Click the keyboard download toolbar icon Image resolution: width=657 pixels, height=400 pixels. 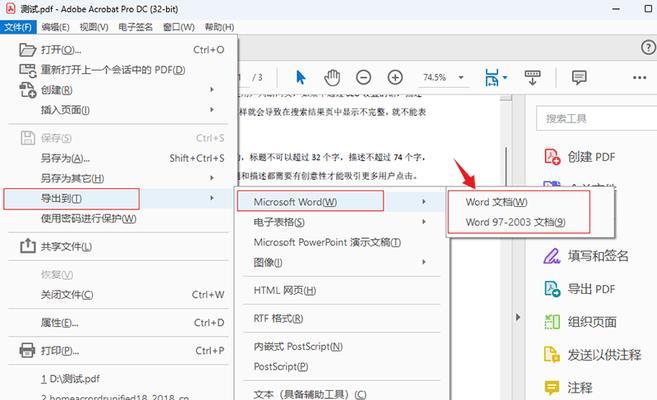533,78
